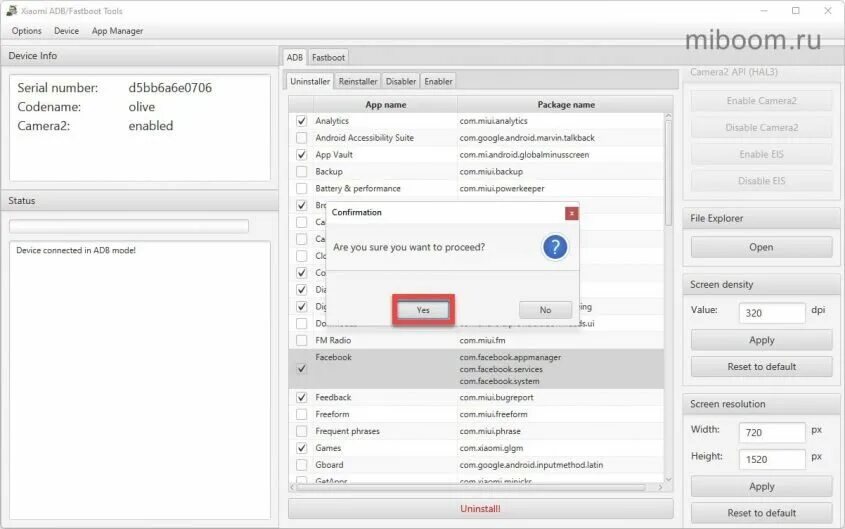Minimize the Xiaomi ADB/Fastboot Tools window

[x=764, y=11]
